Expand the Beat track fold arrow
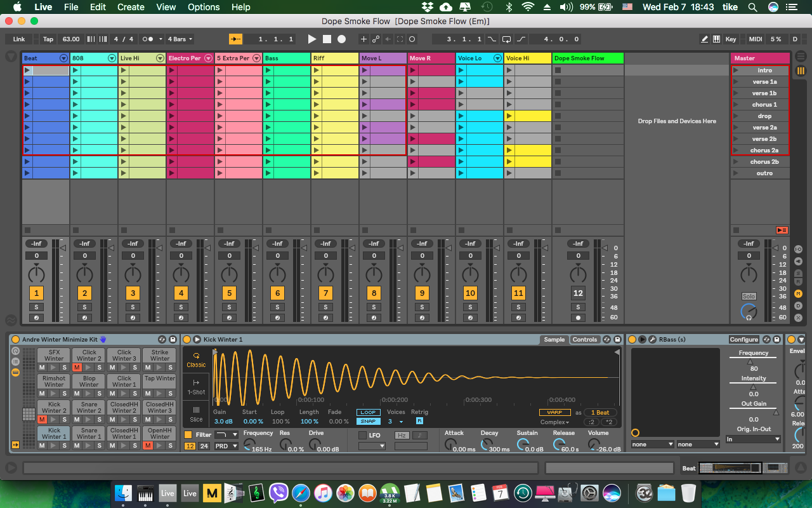Screen dimensions: 812x508 (63, 58)
